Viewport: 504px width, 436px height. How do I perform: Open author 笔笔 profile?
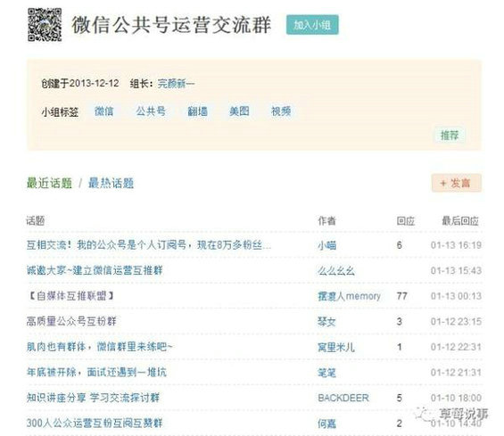click(326, 373)
